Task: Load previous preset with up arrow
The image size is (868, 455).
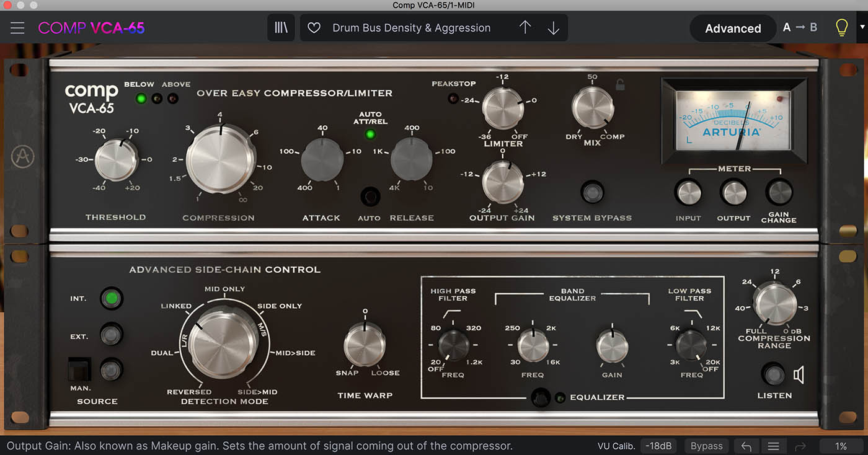Action: pos(525,28)
